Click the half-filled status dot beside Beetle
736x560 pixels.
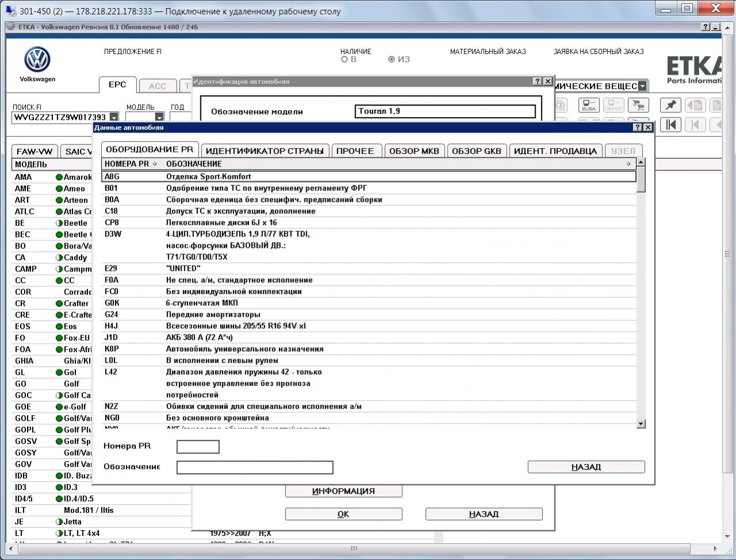59,223
